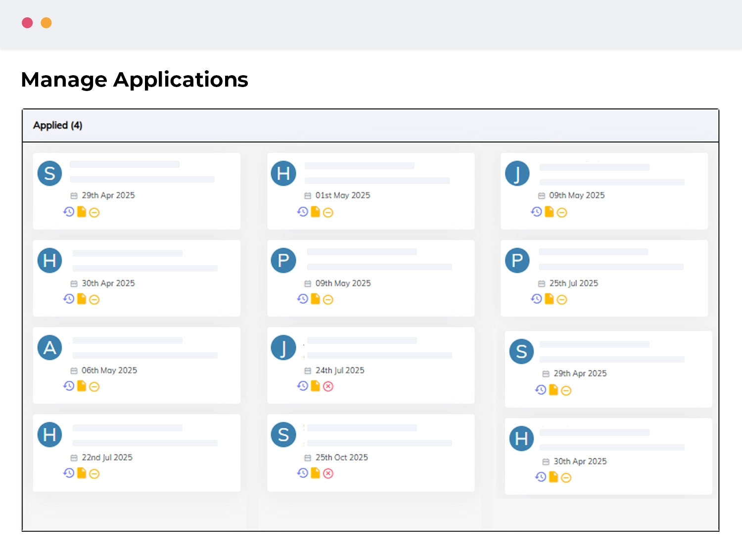Select the calendar icon beside 30th Apr 2025

pos(73,283)
